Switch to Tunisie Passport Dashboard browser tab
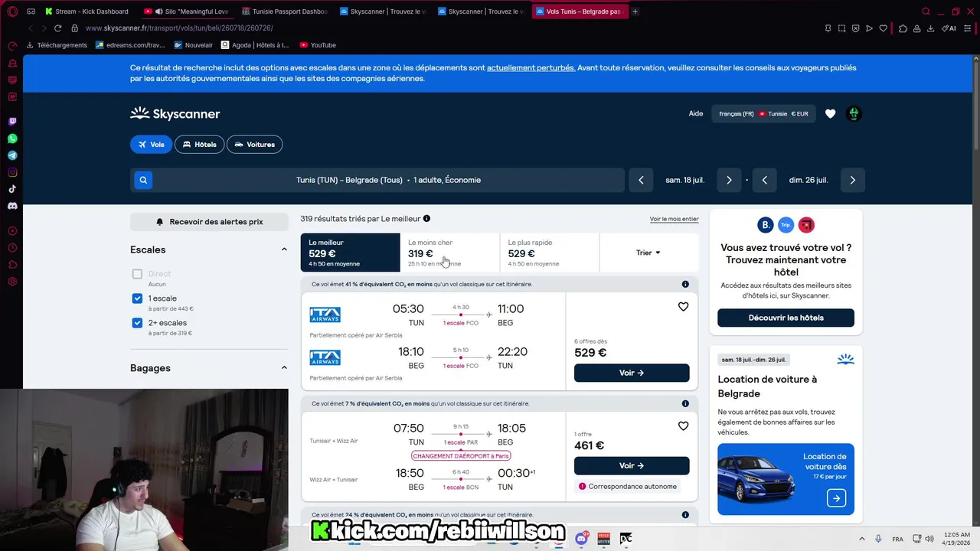The image size is (980, 551). tap(284, 11)
